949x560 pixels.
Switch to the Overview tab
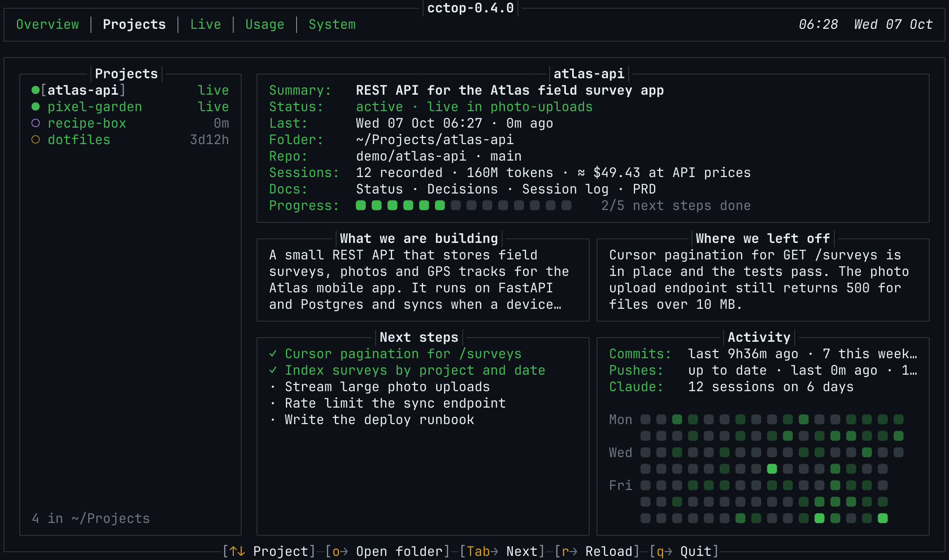pos(47,24)
